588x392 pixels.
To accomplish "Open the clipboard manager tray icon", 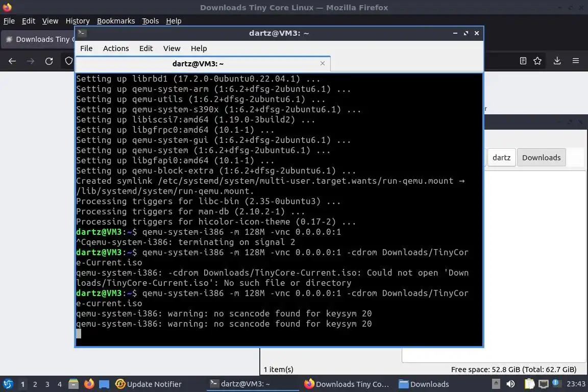I will click(x=529, y=384).
